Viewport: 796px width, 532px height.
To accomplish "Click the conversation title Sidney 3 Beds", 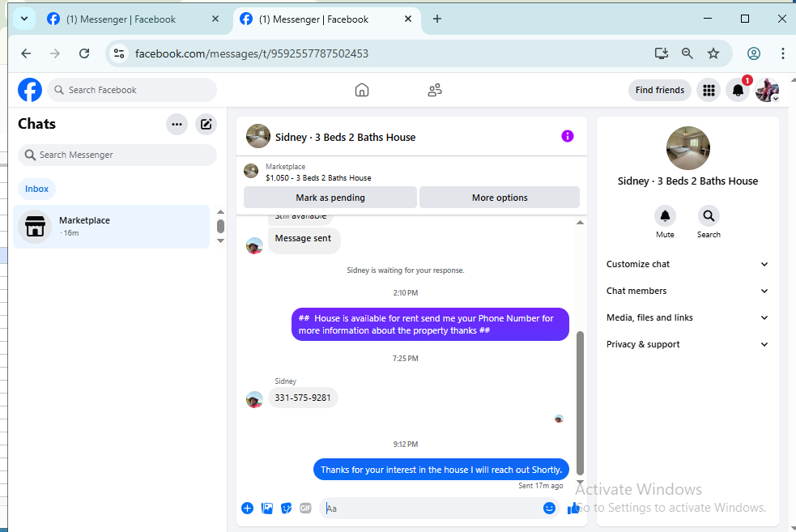I will pos(345,137).
